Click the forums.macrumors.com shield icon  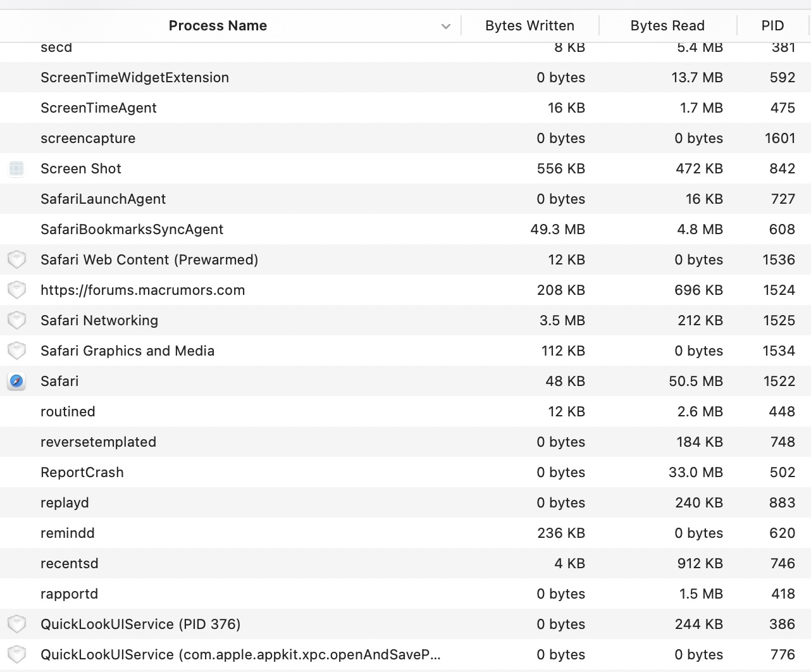pos(16,290)
